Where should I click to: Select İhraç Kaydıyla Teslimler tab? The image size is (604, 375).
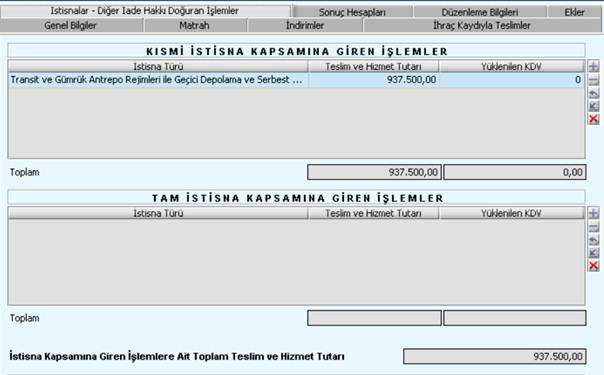point(482,25)
